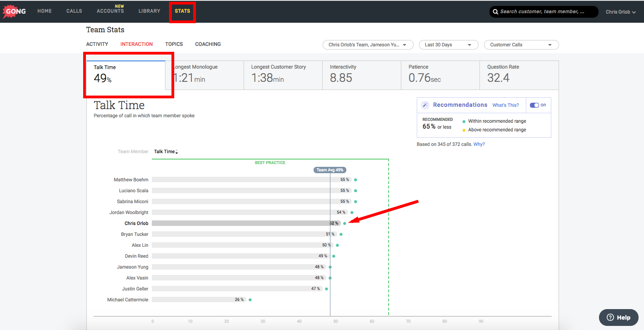644x330 pixels.
Task: Click Michael Cattermole's green dot marker
Action: pos(250,300)
